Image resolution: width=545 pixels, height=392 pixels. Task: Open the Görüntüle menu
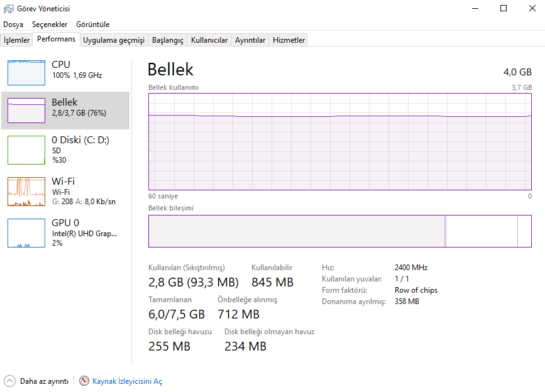click(x=93, y=24)
